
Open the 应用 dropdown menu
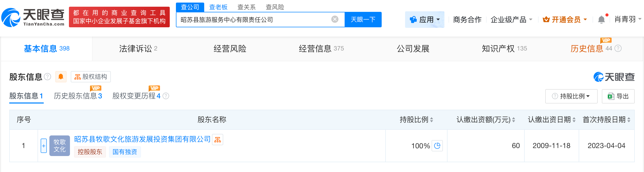pos(425,20)
